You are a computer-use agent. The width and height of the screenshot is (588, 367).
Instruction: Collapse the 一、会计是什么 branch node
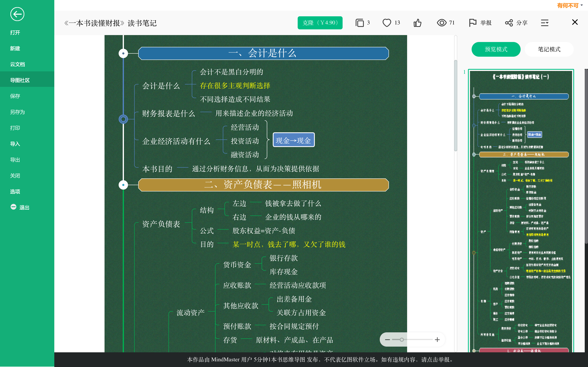click(x=123, y=53)
